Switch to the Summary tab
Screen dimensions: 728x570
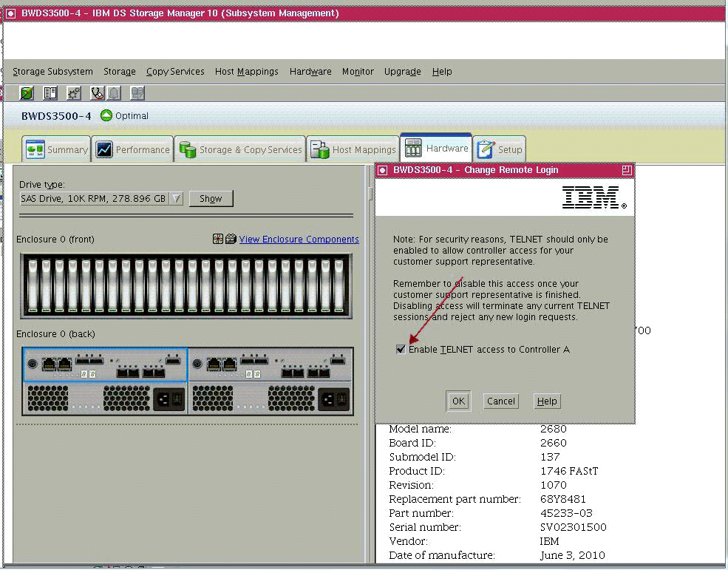(56, 149)
